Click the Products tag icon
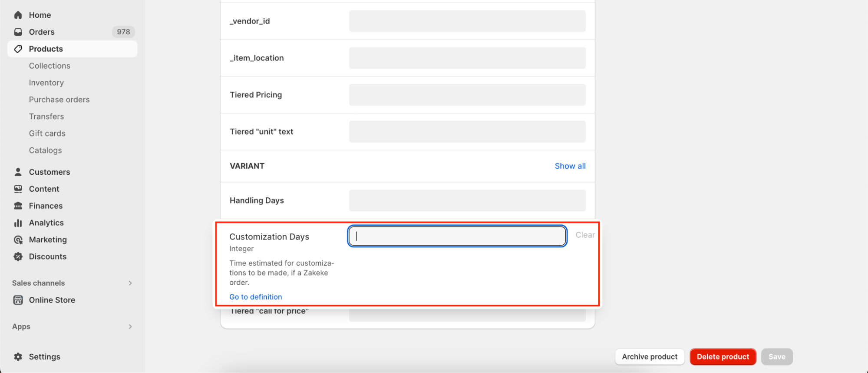This screenshot has height=373, width=868. click(18, 49)
